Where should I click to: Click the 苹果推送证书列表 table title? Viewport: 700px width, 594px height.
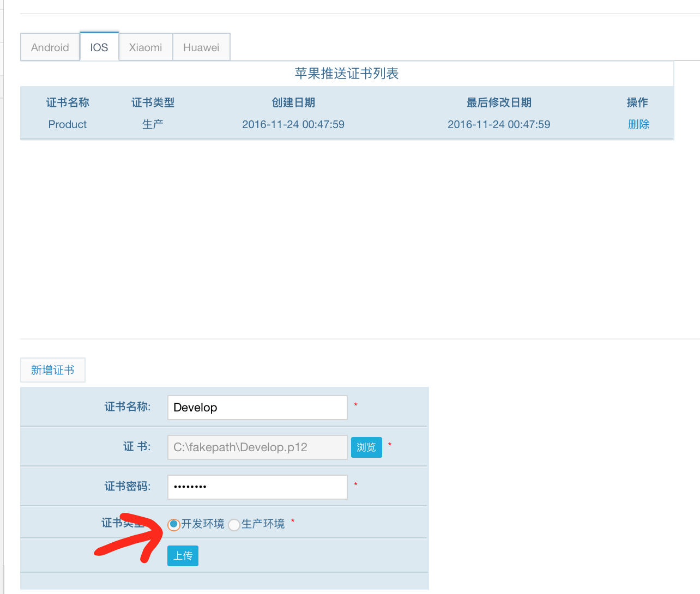point(347,74)
